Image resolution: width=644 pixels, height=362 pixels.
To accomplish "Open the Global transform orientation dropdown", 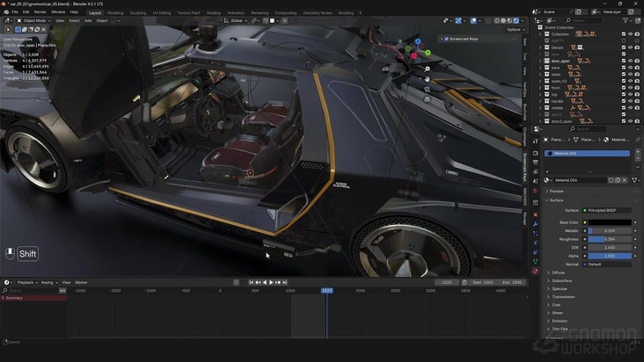I will pyautogui.click(x=236, y=20).
